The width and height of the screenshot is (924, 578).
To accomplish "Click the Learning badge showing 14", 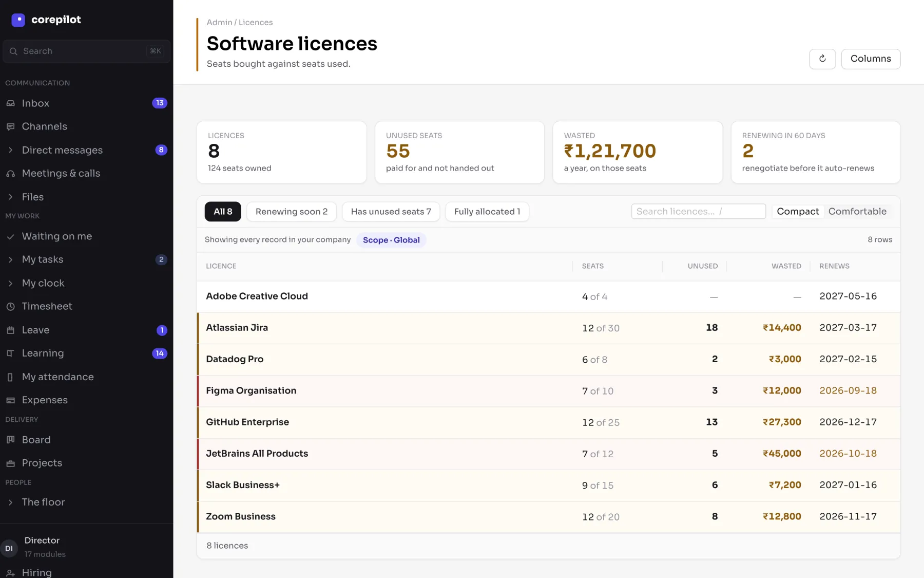I will point(160,353).
